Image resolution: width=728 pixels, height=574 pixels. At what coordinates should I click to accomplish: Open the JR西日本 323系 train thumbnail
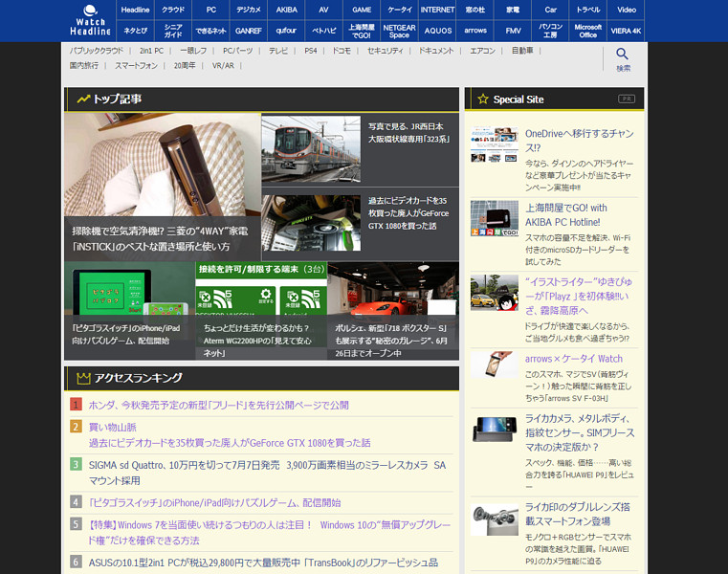coord(311,148)
